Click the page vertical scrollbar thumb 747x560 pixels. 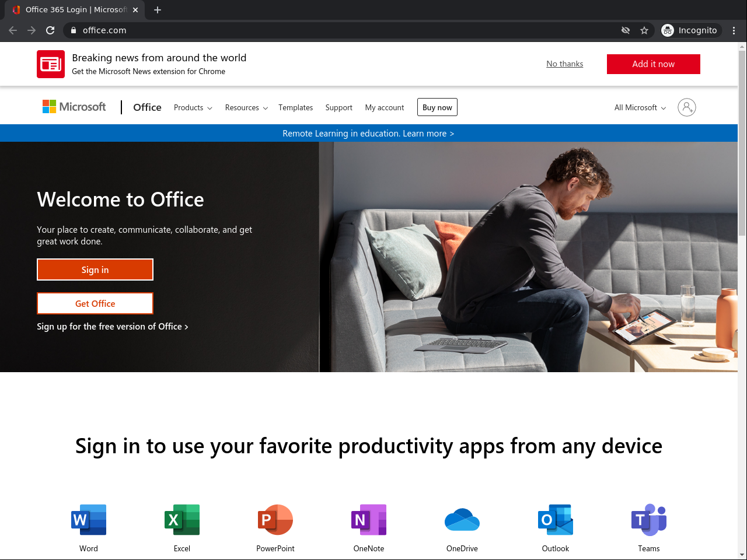coord(742,143)
